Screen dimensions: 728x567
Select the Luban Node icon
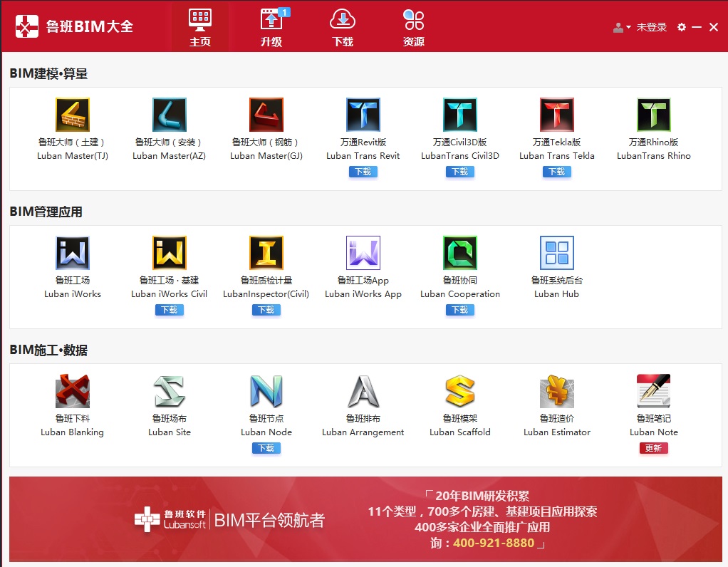click(x=266, y=391)
